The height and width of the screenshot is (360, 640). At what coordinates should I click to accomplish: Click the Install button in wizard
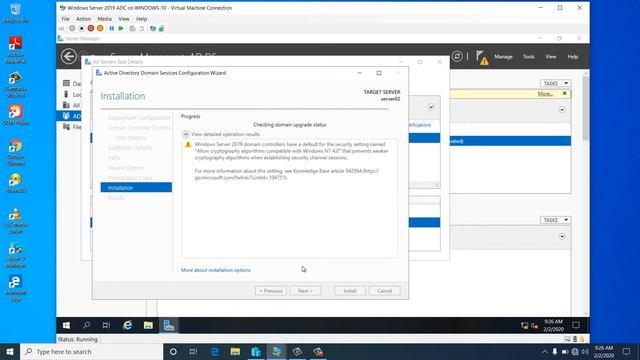click(x=350, y=291)
